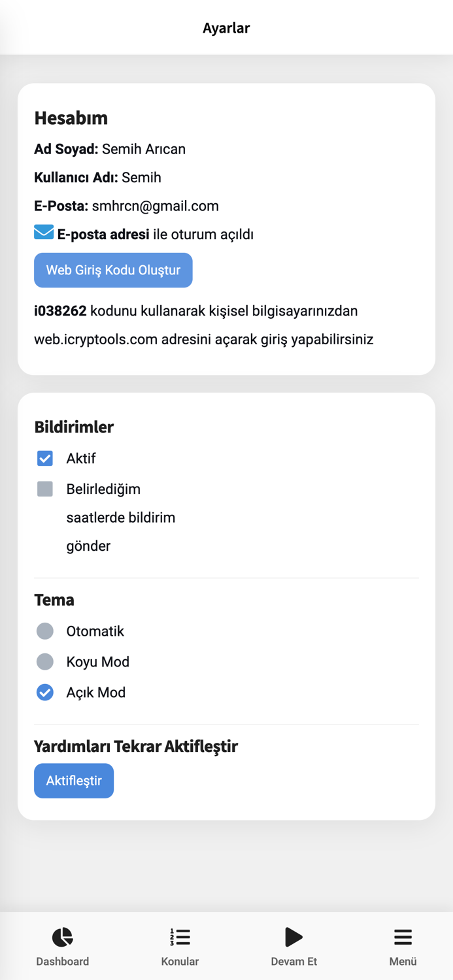This screenshot has width=453, height=980.
Task: Disable the Aktif notifications checkbox
Action: coord(44,458)
